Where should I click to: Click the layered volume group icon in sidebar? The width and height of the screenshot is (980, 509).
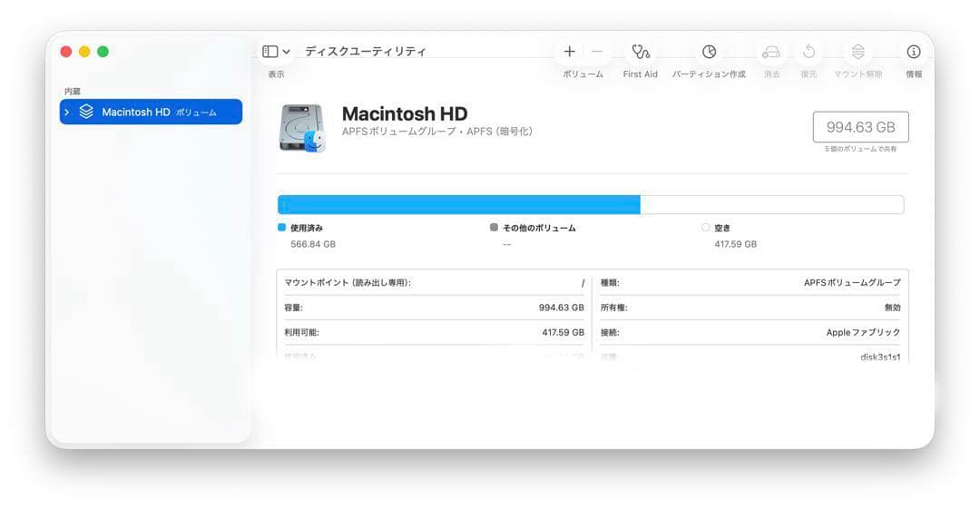point(86,112)
